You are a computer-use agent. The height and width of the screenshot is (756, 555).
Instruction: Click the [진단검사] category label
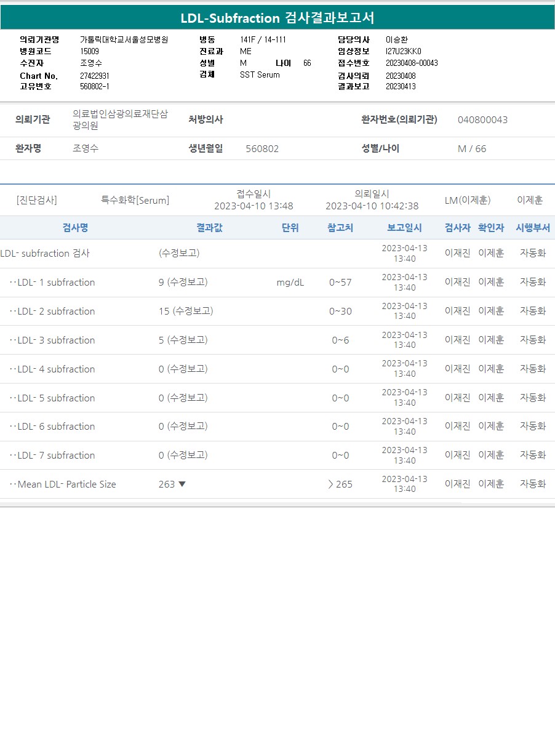point(36,200)
